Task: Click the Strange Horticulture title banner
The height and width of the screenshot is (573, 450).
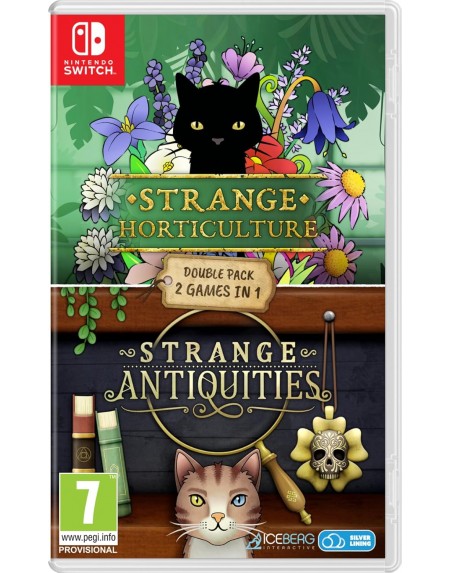Action: [x=218, y=213]
